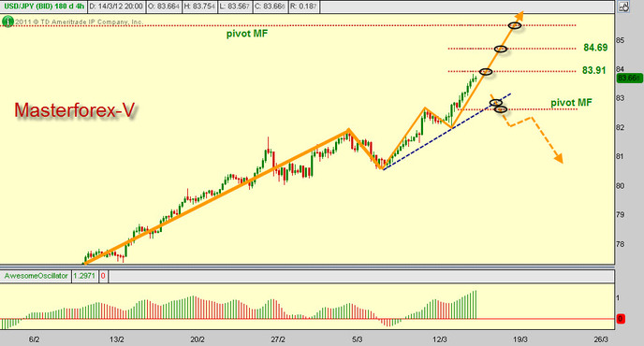Click the oscillator value 1.2971
The image size is (644, 346).
(x=84, y=276)
